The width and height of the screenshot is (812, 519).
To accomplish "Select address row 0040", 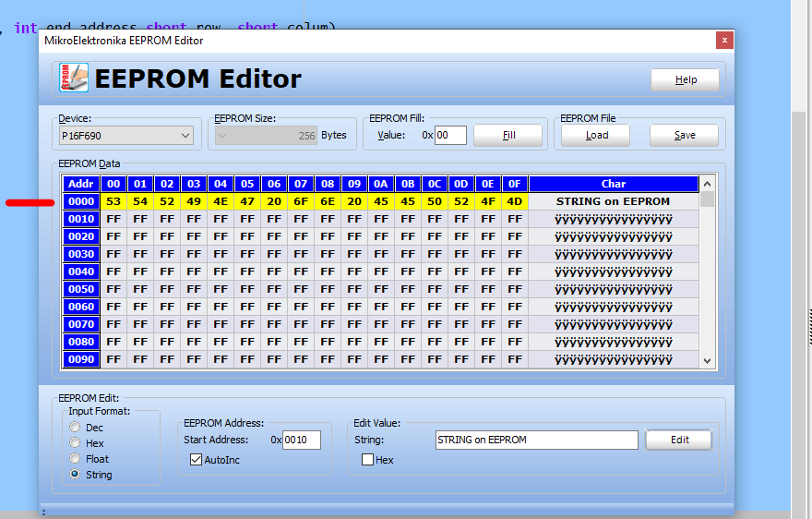I will pyautogui.click(x=81, y=272).
